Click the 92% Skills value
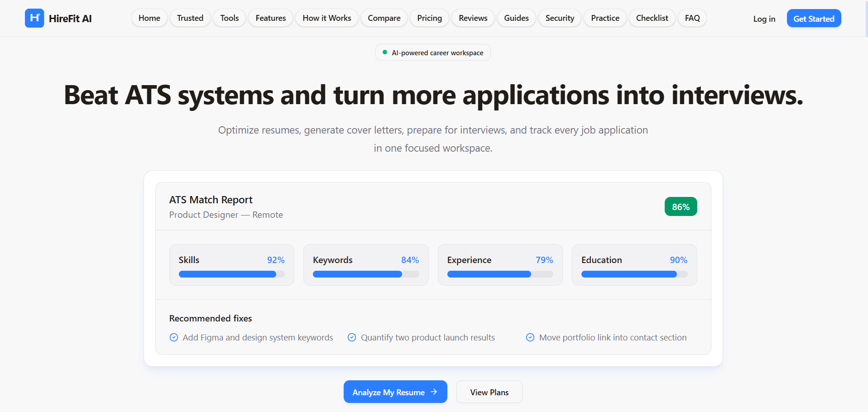The image size is (868, 412). 276,260
